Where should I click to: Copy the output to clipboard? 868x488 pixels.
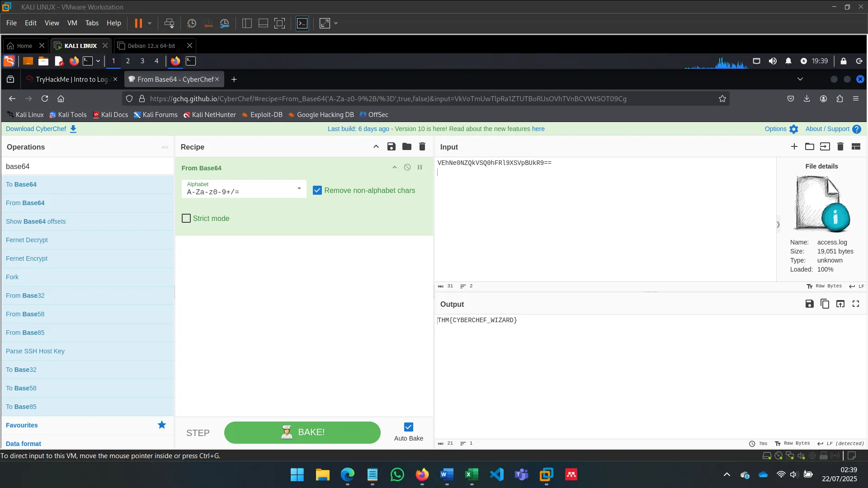tap(825, 303)
